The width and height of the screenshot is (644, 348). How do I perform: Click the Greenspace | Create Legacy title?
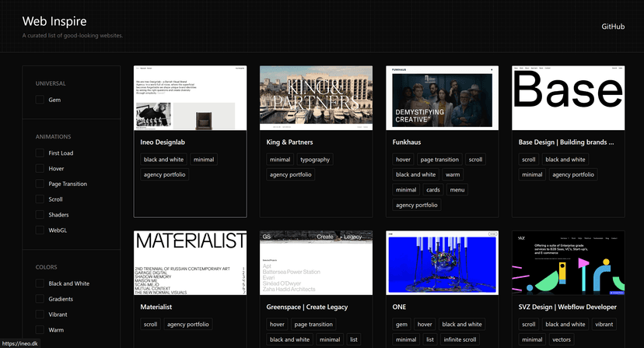(306, 307)
